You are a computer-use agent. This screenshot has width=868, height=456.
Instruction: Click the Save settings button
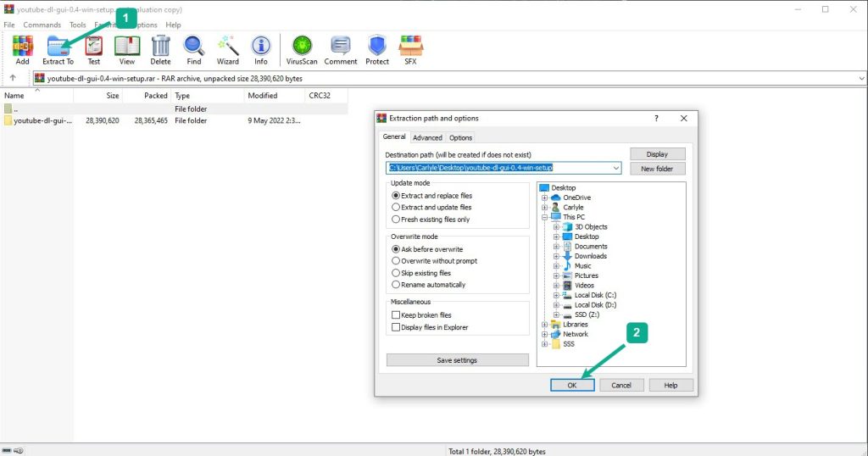pyautogui.click(x=457, y=360)
